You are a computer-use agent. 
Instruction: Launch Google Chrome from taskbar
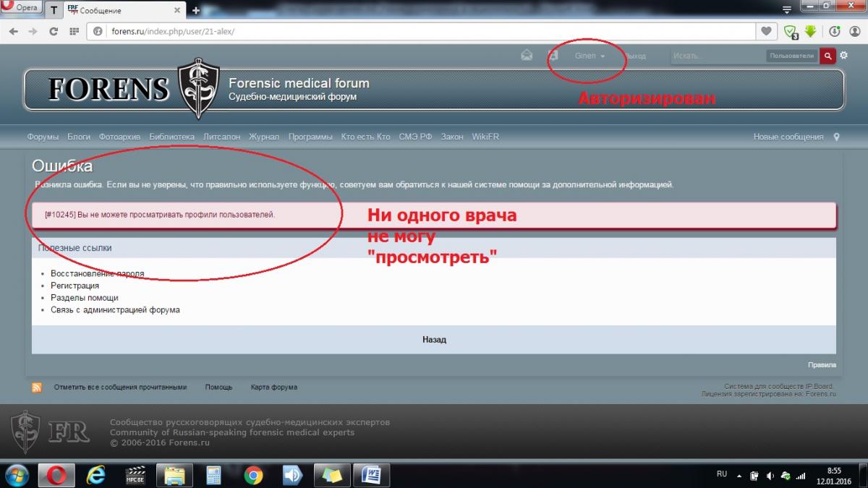253,475
